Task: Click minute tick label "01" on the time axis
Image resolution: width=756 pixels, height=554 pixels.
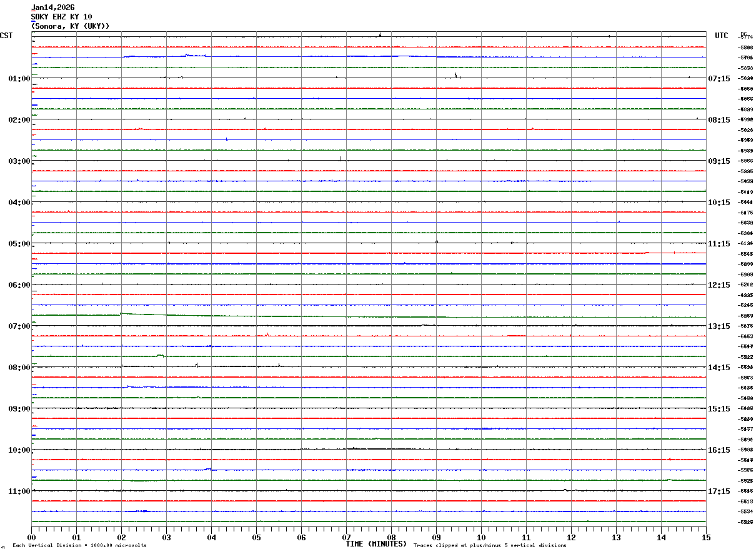Action: [76, 537]
